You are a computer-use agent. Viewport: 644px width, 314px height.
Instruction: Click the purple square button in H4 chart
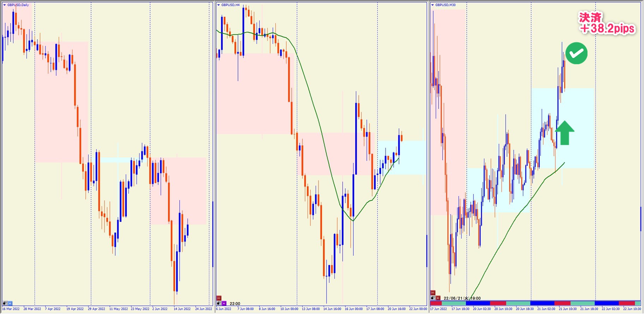coord(224,303)
